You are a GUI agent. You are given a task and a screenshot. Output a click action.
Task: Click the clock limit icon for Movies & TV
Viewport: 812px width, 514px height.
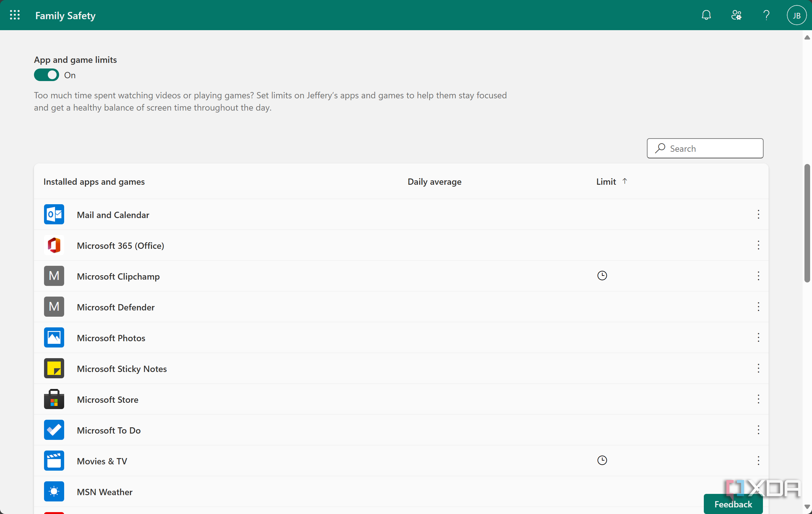point(602,460)
